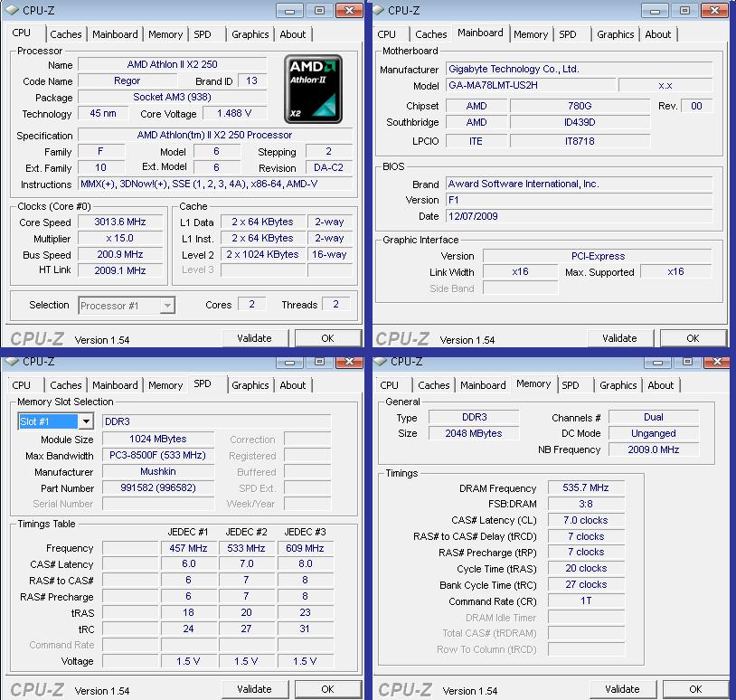Screen dimensions: 736x700
Task: Click Validate in the Memory window
Action: click(x=622, y=689)
